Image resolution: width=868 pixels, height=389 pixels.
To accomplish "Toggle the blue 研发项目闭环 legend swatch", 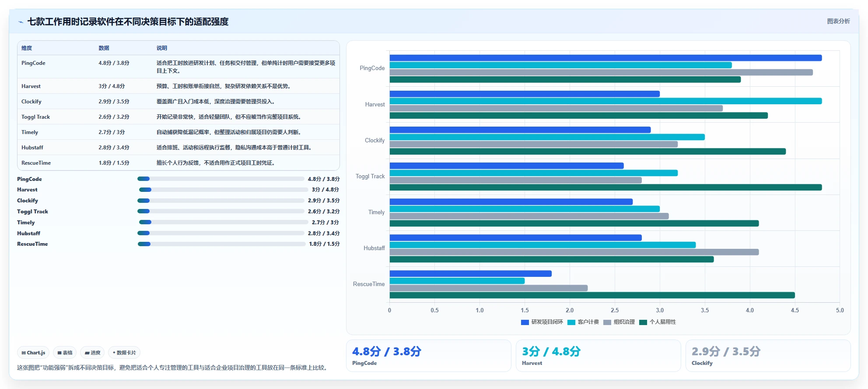I will tap(525, 322).
